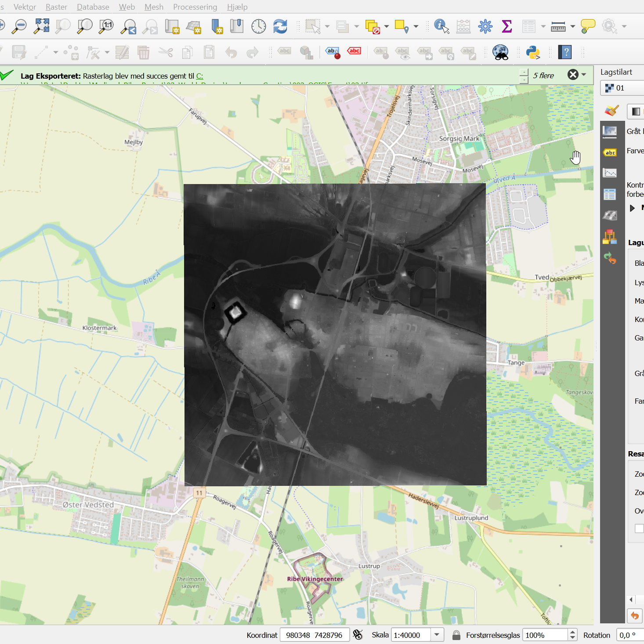This screenshot has width=644, height=644.
Task: Open the layer selector showing 01
Action: click(x=622, y=88)
